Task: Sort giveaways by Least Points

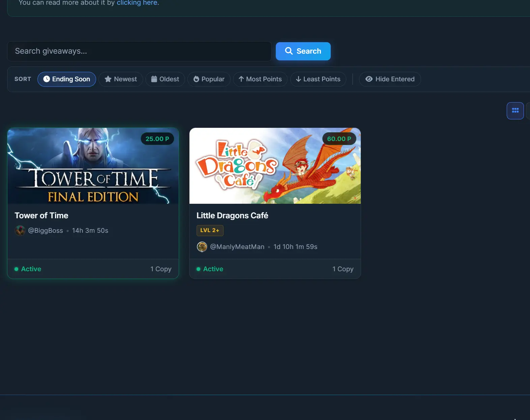Action: 318,79
